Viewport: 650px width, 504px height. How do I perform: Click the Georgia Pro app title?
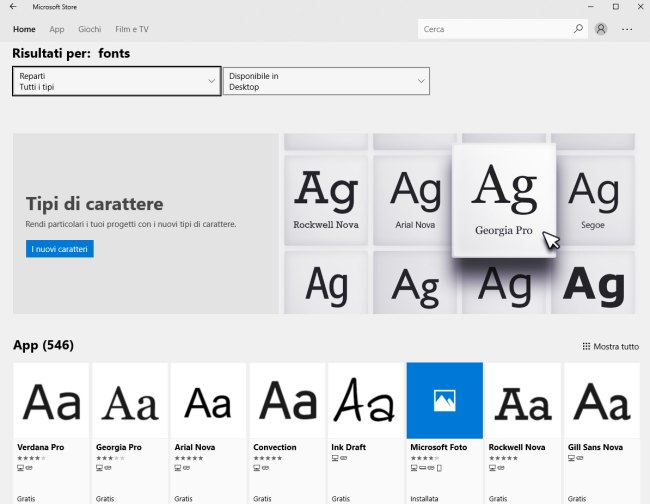(x=119, y=447)
